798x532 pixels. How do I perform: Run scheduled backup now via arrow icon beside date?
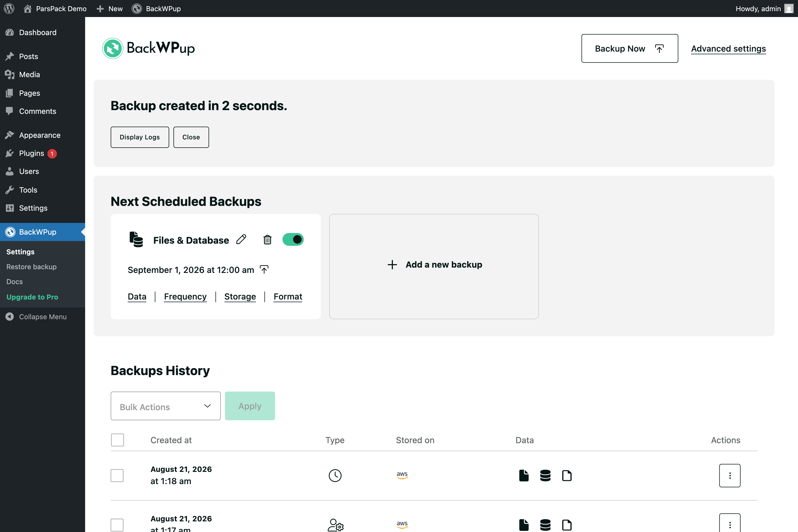(x=264, y=269)
